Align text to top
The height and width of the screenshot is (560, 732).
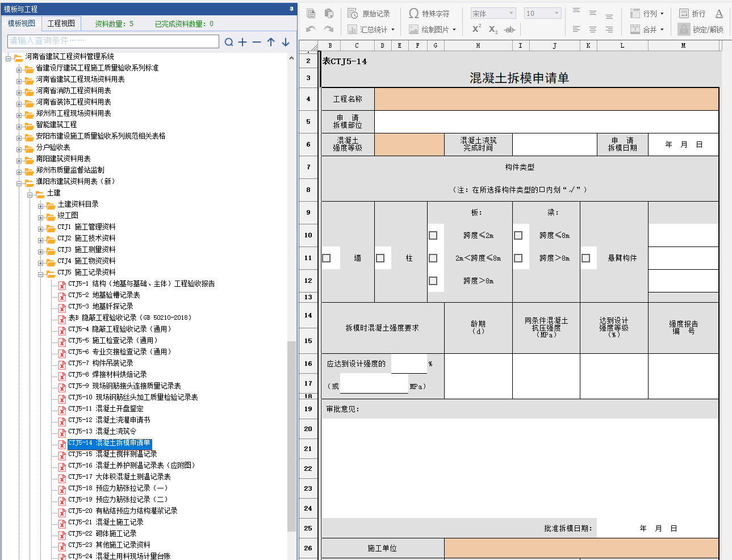click(576, 11)
